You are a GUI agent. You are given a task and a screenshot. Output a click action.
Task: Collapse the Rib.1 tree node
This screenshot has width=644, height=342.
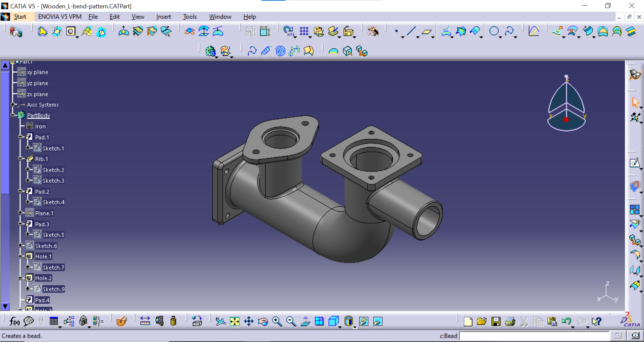pyautogui.click(x=20, y=158)
